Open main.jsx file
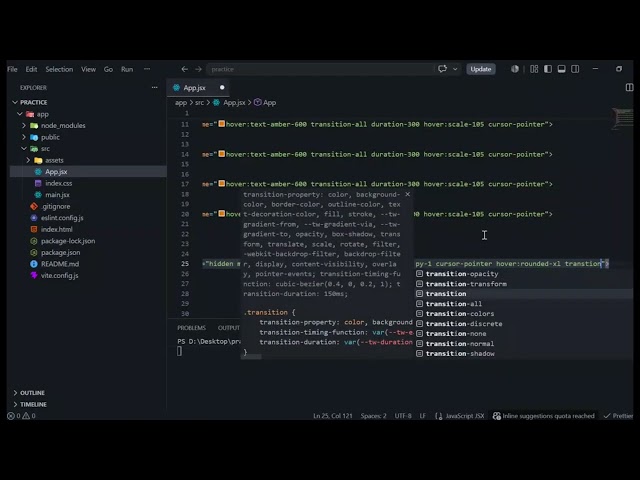This screenshot has width=640, height=480. [x=57, y=195]
